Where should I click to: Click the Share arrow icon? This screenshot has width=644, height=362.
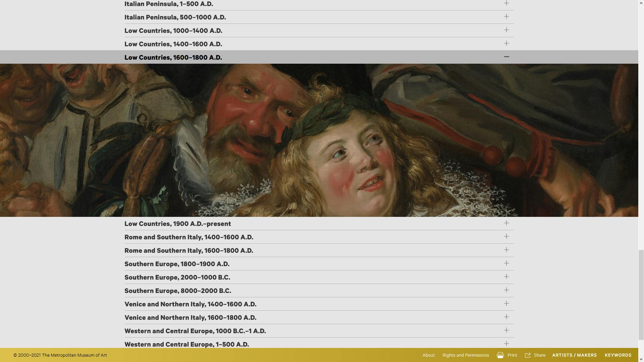[x=528, y=355]
